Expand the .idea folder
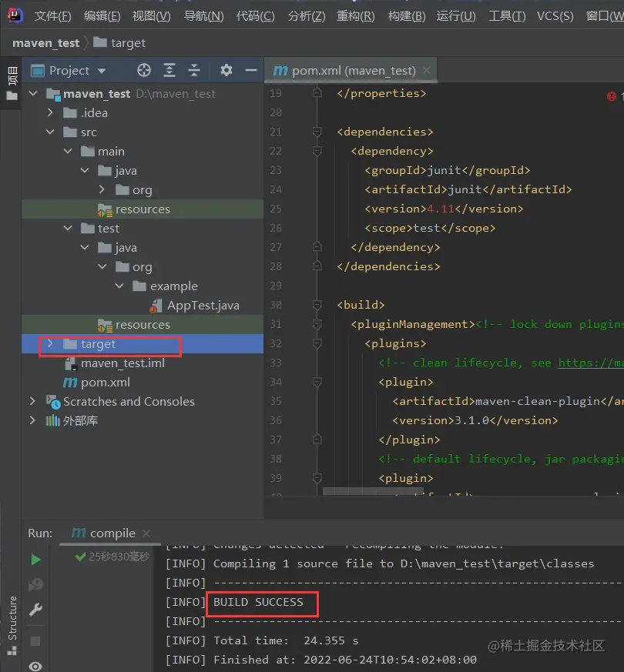Image resolution: width=624 pixels, height=672 pixels. tap(50, 112)
